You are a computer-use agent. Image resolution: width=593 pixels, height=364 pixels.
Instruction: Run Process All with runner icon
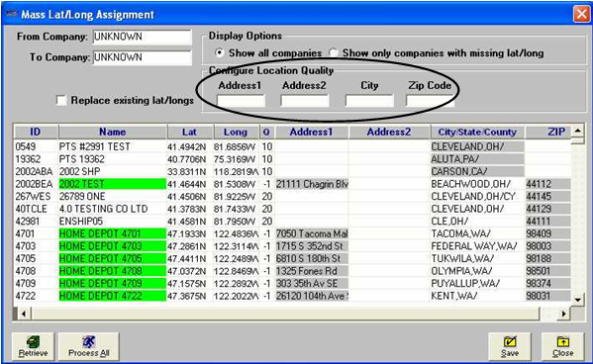coord(89,346)
